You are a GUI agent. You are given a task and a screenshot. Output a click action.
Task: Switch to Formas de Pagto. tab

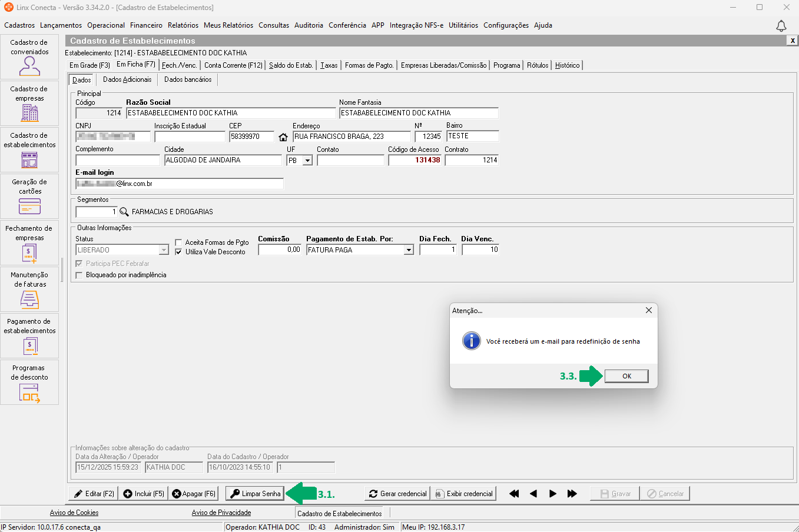pos(369,65)
